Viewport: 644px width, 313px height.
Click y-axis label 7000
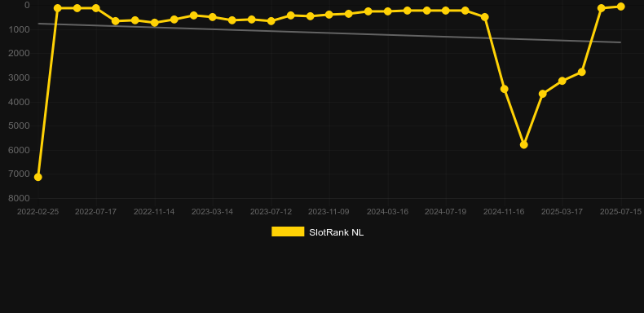tap(19, 174)
